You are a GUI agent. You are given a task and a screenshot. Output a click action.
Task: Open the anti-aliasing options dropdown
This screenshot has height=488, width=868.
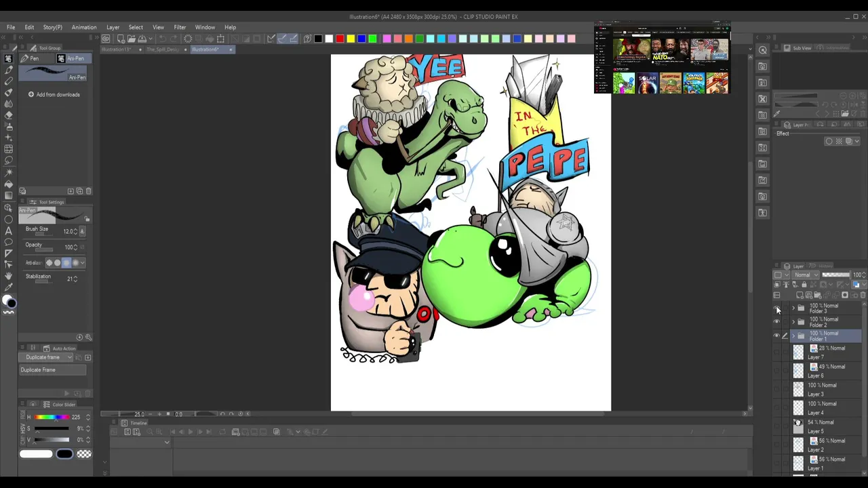coord(83,262)
